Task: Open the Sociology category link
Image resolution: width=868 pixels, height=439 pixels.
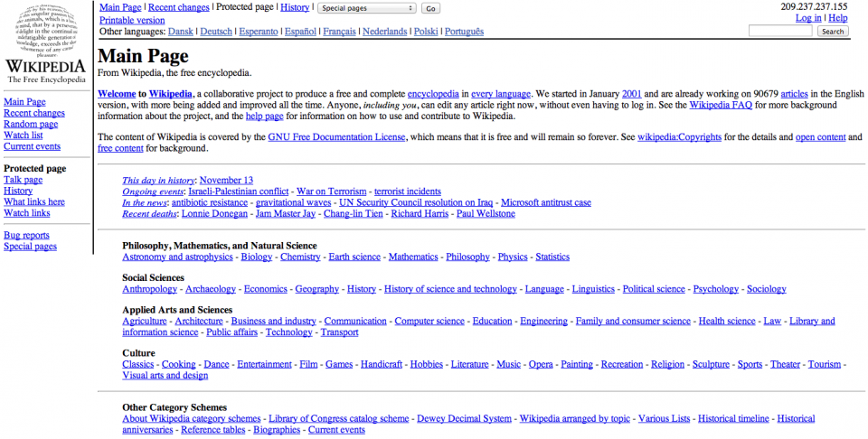Action: [x=766, y=289]
